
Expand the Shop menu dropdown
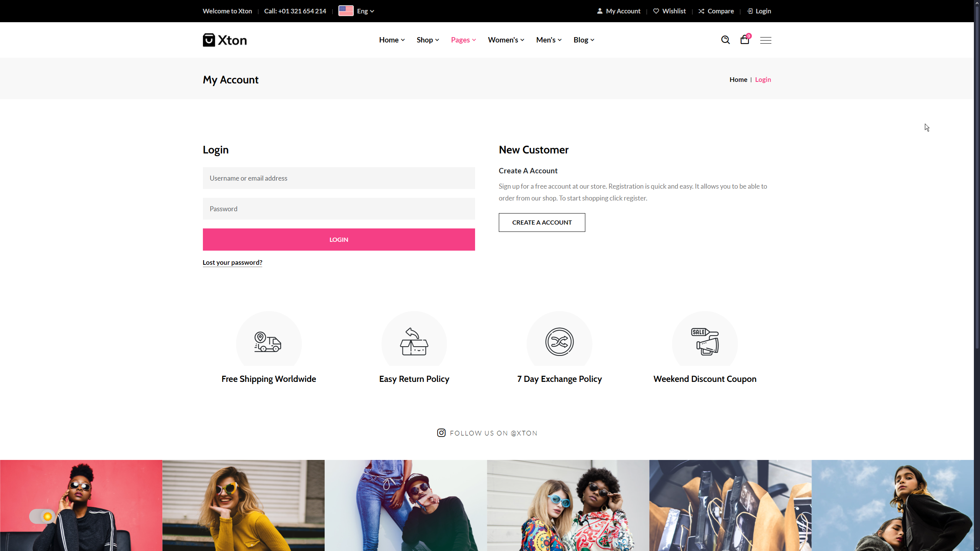(x=428, y=40)
